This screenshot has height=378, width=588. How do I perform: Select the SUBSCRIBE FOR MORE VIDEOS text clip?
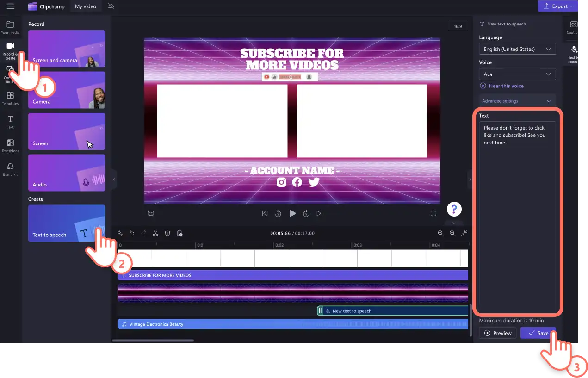tap(293, 275)
